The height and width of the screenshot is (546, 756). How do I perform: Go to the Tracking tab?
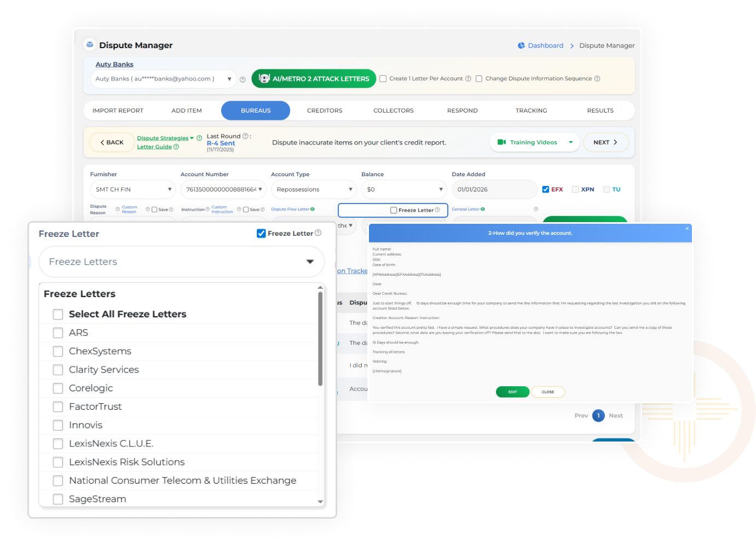531,111
